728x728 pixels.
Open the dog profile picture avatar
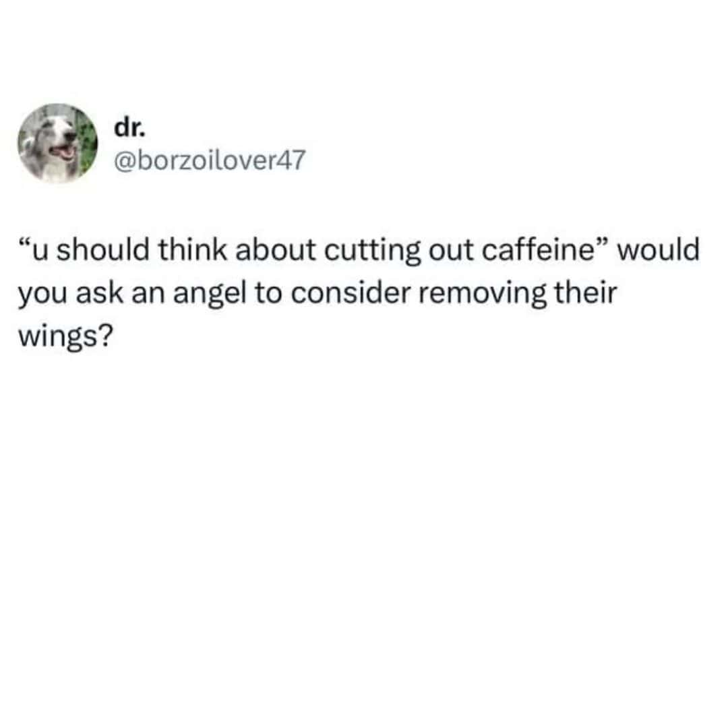pyautogui.click(x=58, y=144)
